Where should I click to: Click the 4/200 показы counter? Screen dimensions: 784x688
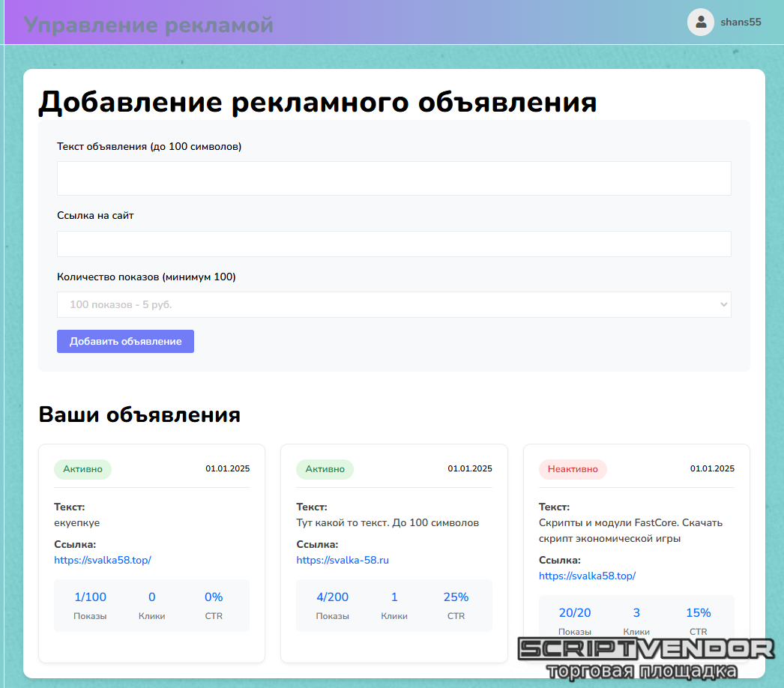(x=332, y=597)
